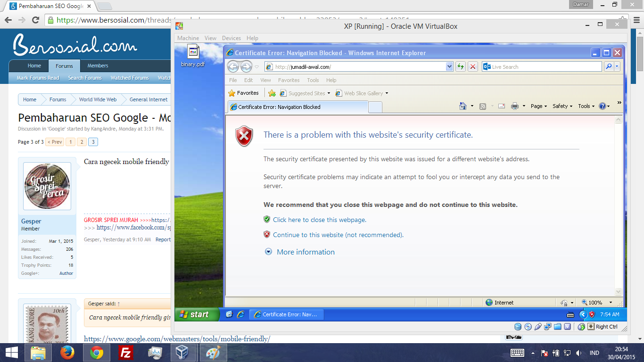The image size is (644, 362).
Task: Click the IE Home toolbar icon
Action: click(463, 106)
